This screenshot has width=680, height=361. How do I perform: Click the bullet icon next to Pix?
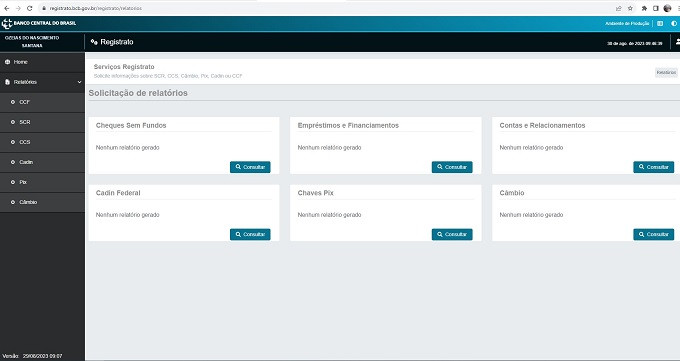(13, 182)
